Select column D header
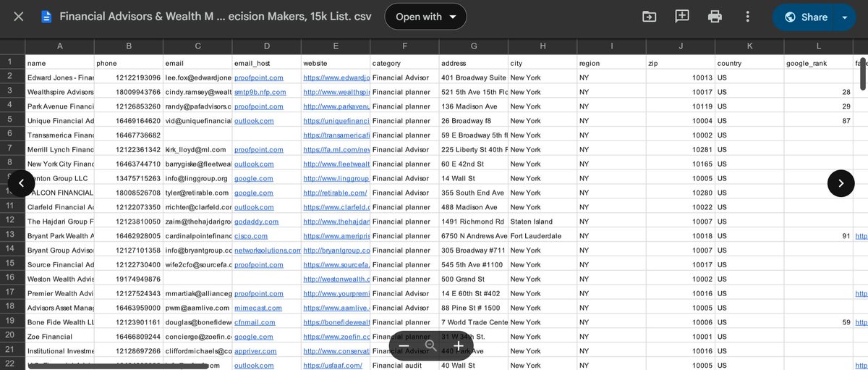Screen dimensions: 868x370 (x=267, y=46)
